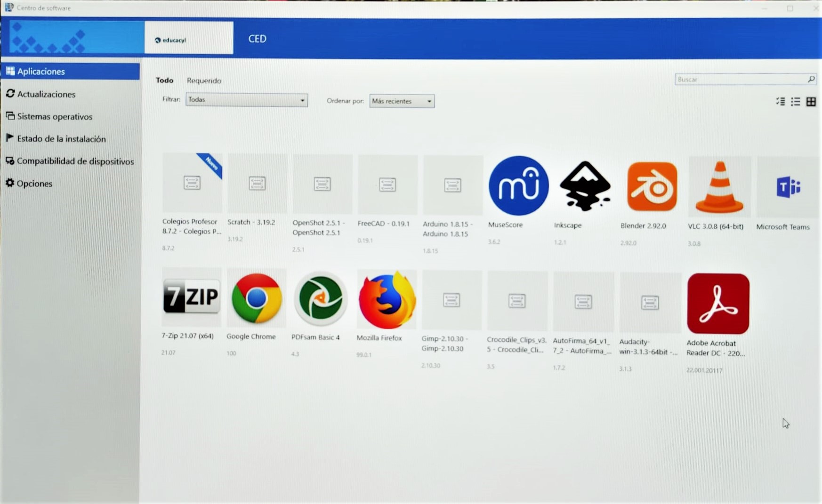Open the Scratch 3.19.2 placeholder tile
This screenshot has width=822, height=504.
point(257,183)
